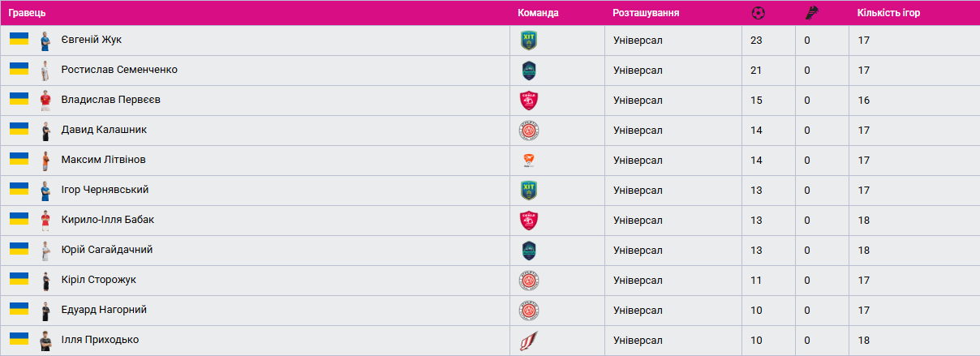The height and width of the screenshot is (356, 980).
Task: Click the Давид Калашник name
Action: [x=104, y=130]
